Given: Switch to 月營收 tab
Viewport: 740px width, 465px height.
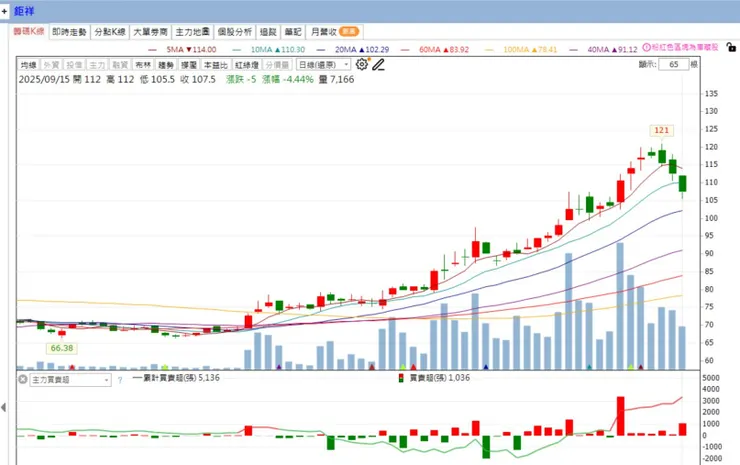Looking at the screenshot, I should coord(335,32).
